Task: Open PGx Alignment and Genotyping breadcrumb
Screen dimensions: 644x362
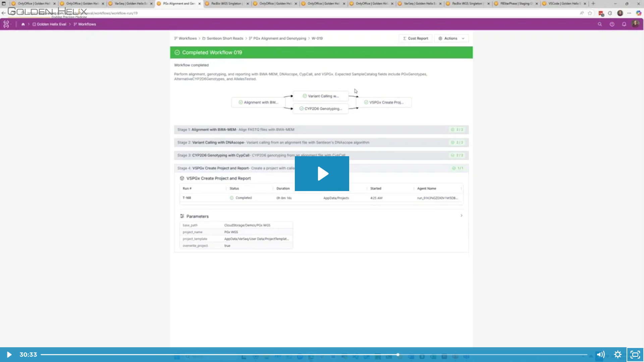Action: (277, 38)
